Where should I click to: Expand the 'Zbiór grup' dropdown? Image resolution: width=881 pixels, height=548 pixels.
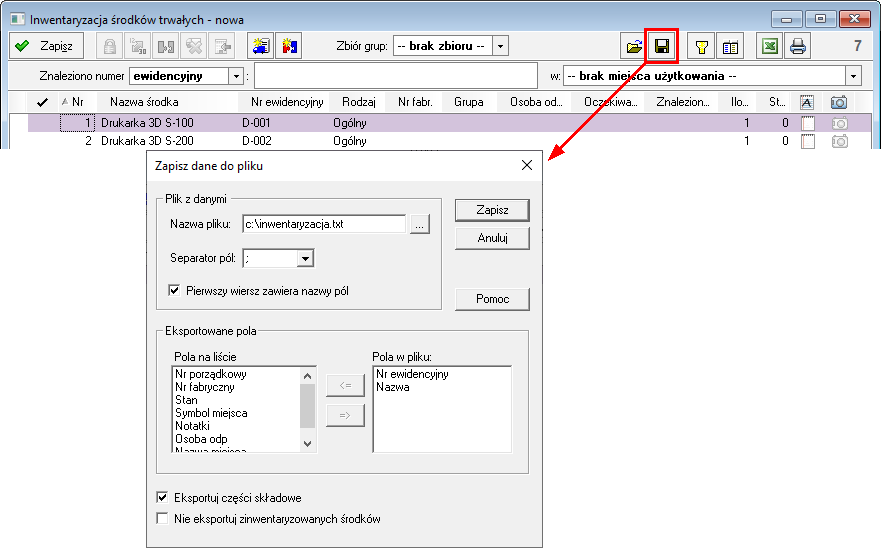[501, 46]
